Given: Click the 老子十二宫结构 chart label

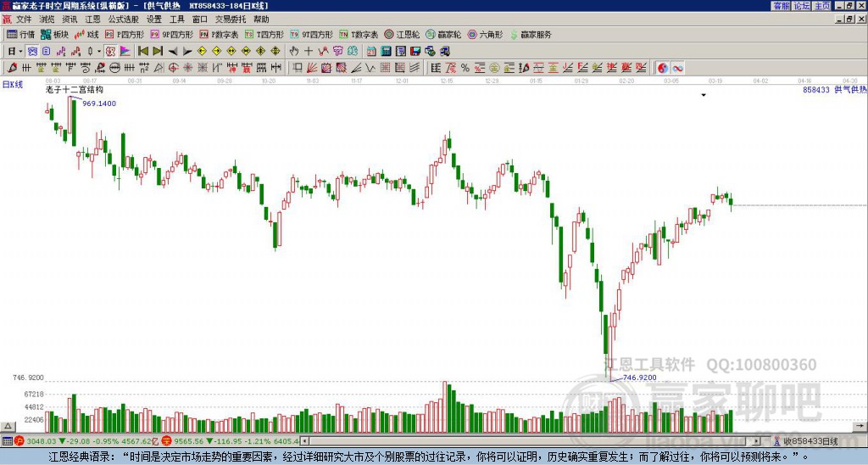Looking at the screenshot, I should [75, 90].
